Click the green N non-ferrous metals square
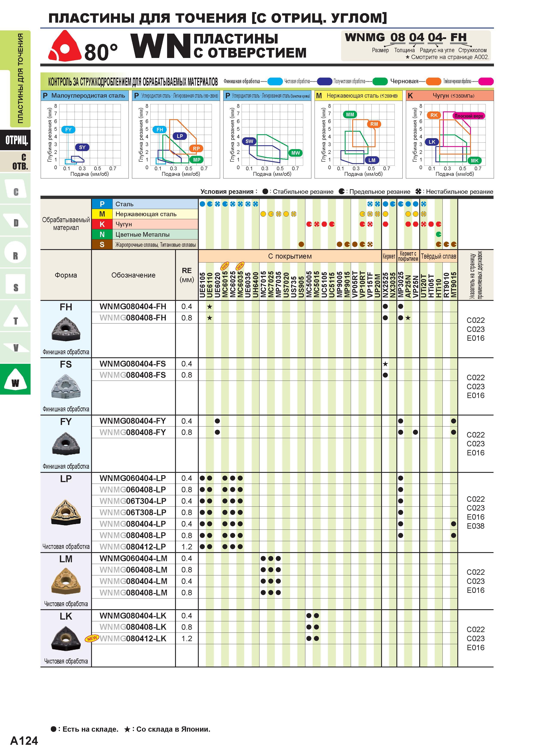Image resolution: width=534 pixels, height=756 pixels. tap(102, 234)
